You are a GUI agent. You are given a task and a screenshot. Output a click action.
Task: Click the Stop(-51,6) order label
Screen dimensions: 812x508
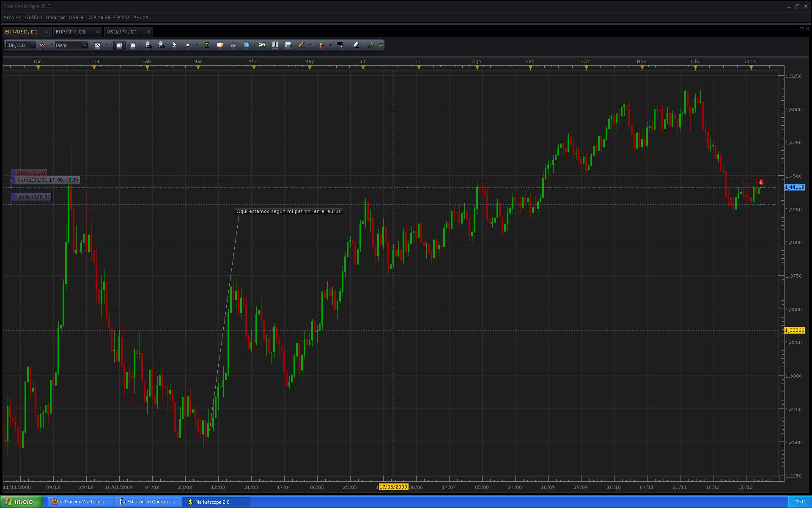(x=31, y=173)
